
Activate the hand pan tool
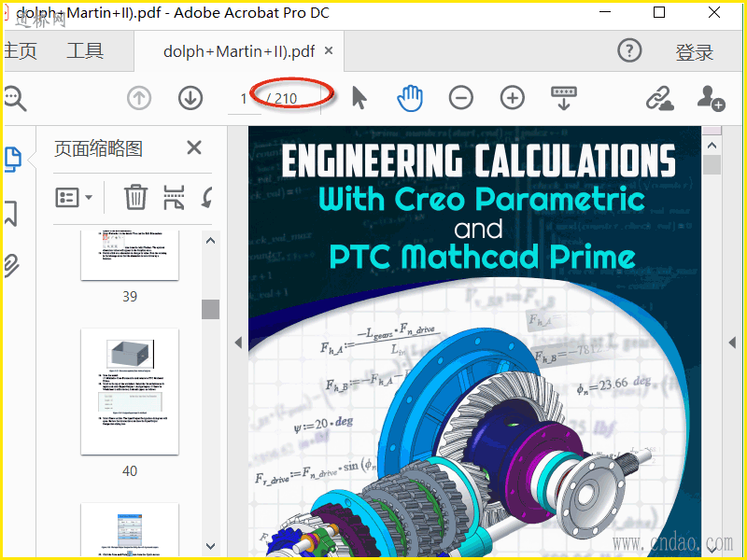coord(410,98)
